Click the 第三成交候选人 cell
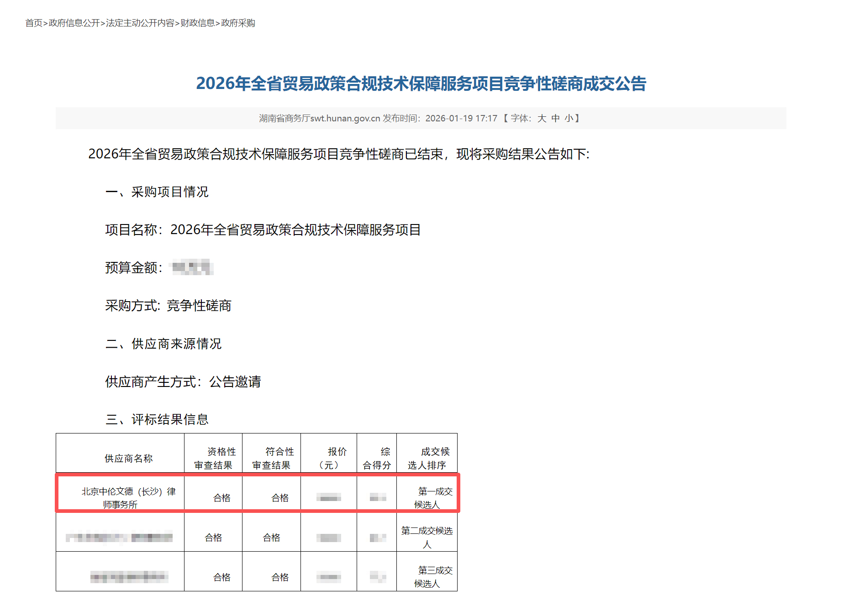Image resolution: width=843 pixels, height=616 pixels. pos(427,577)
